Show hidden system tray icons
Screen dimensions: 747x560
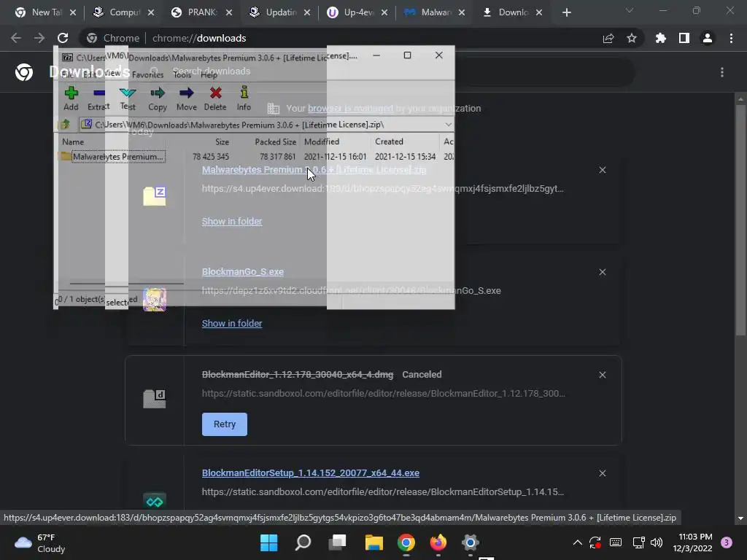[x=578, y=542]
